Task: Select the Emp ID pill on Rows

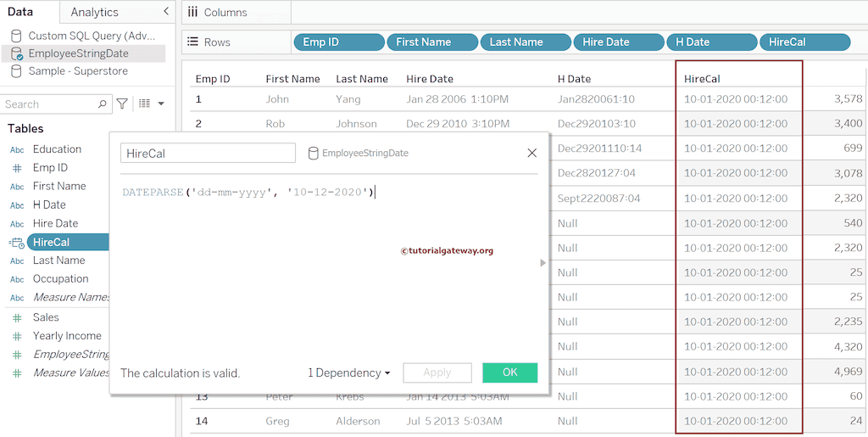Action: click(x=339, y=42)
